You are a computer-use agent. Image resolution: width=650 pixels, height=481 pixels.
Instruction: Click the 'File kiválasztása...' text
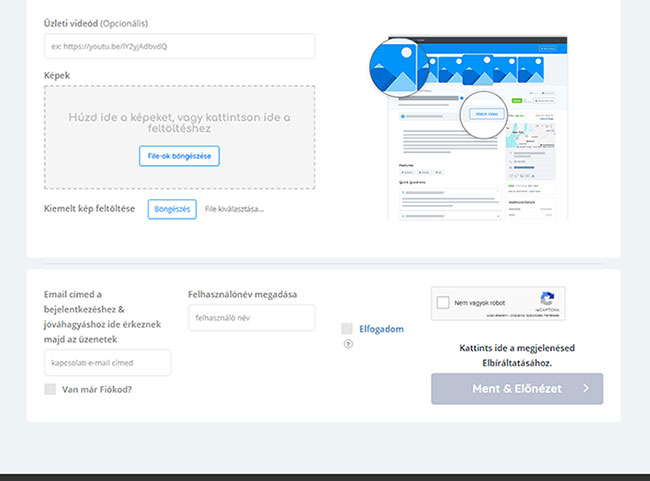(x=234, y=209)
